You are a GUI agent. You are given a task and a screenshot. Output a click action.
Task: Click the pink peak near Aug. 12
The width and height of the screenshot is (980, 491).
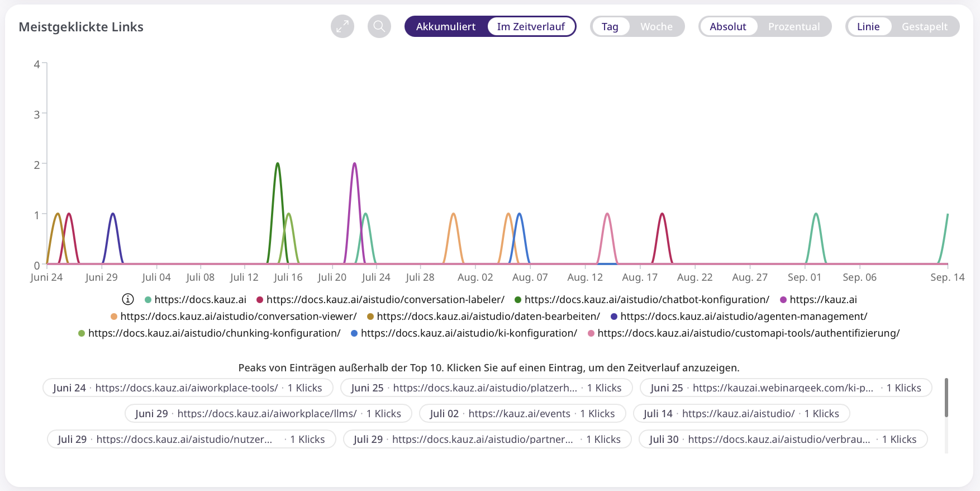point(607,214)
